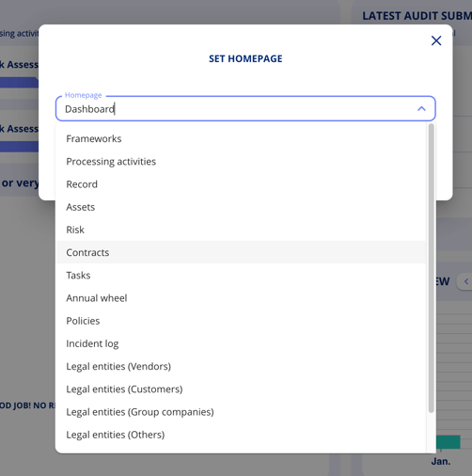Click the dropdown list scrollbar
The height and width of the screenshot is (476, 472).
(432, 268)
